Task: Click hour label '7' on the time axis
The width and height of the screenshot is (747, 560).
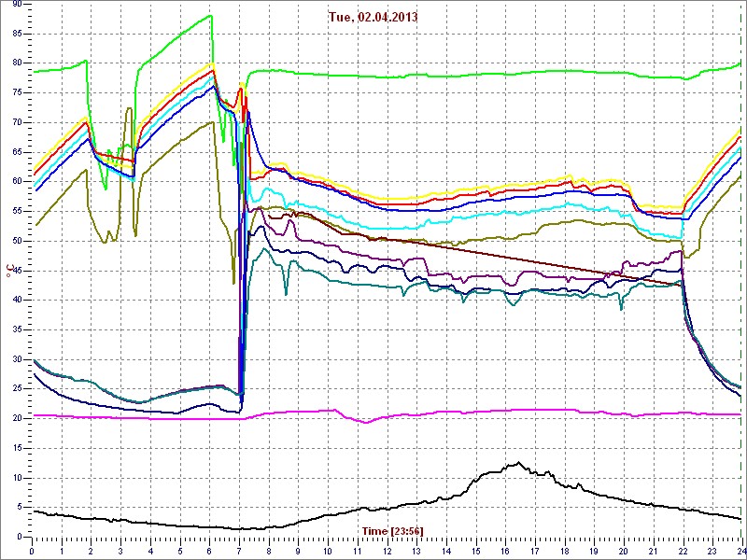Action: click(x=239, y=551)
